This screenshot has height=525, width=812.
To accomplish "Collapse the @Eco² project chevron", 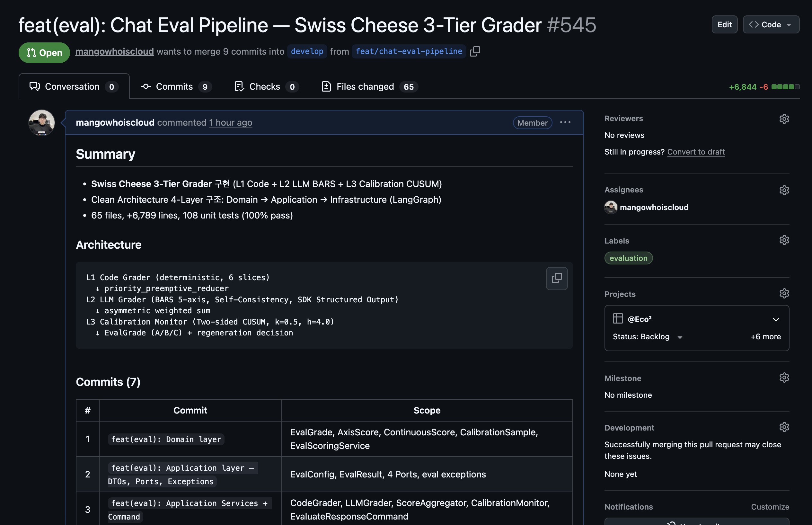I will point(775,319).
